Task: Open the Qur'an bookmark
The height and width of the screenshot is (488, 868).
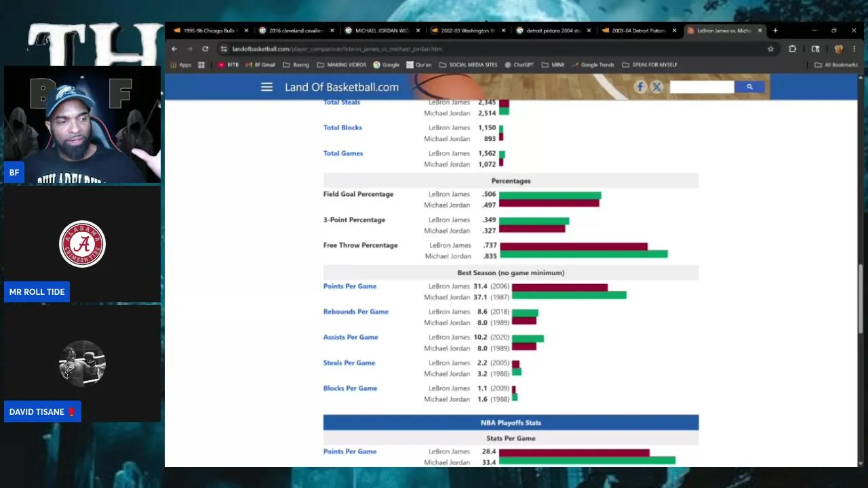Action: [x=419, y=65]
